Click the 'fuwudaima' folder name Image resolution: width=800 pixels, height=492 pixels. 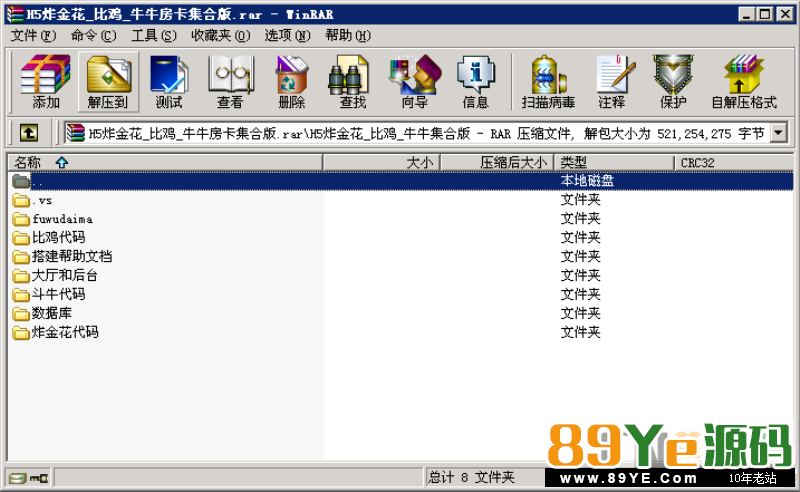(x=62, y=219)
